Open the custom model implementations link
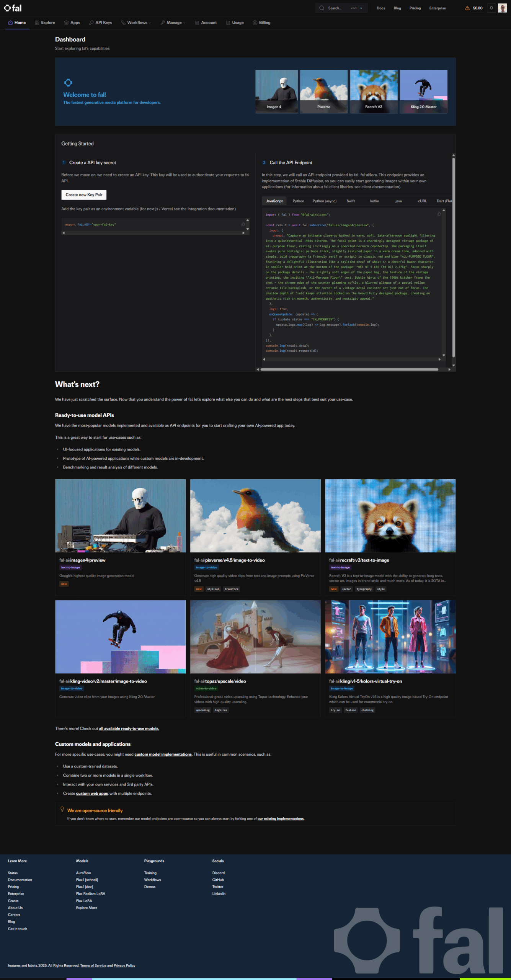Viewport: 511px width, 980px height. click(163, 754)
